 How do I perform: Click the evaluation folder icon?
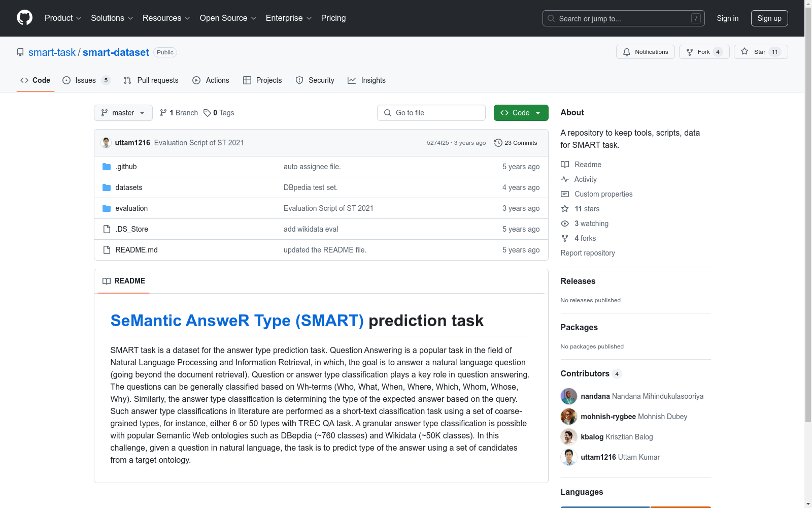(107, 208)
